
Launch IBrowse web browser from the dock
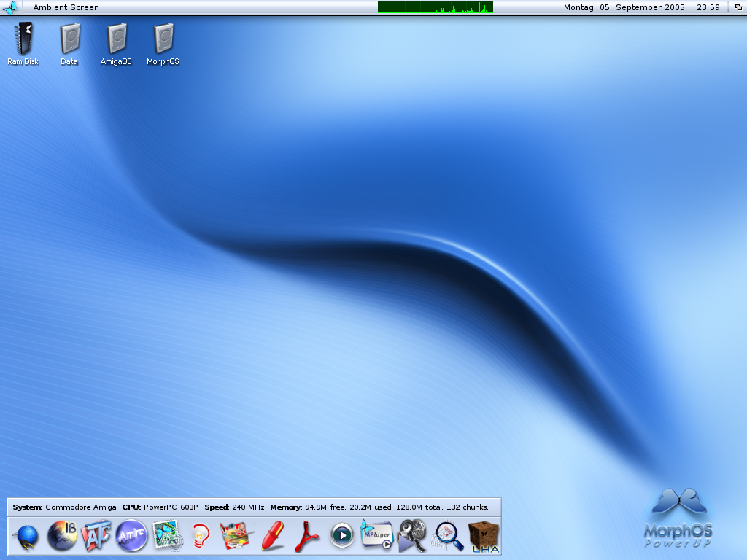61,536
